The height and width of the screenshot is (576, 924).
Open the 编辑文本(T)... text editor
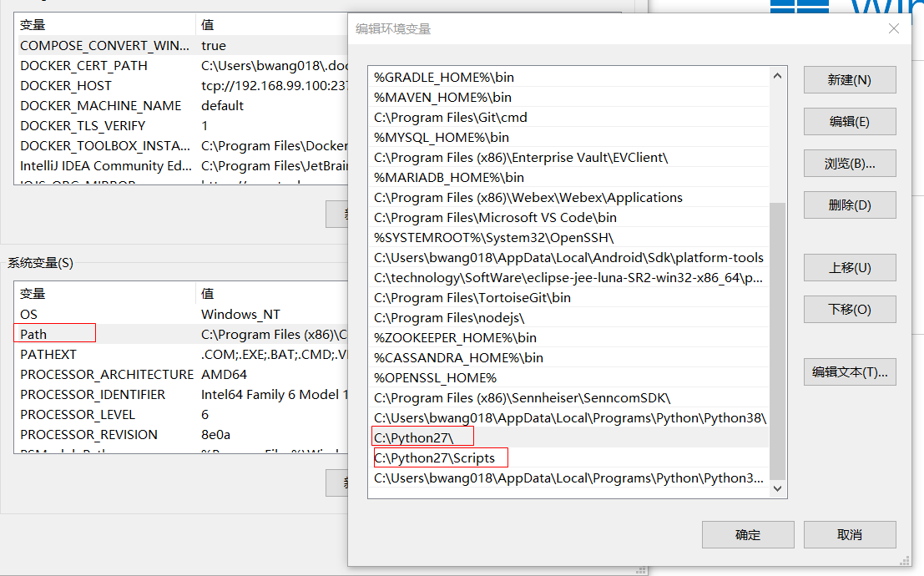850,371
